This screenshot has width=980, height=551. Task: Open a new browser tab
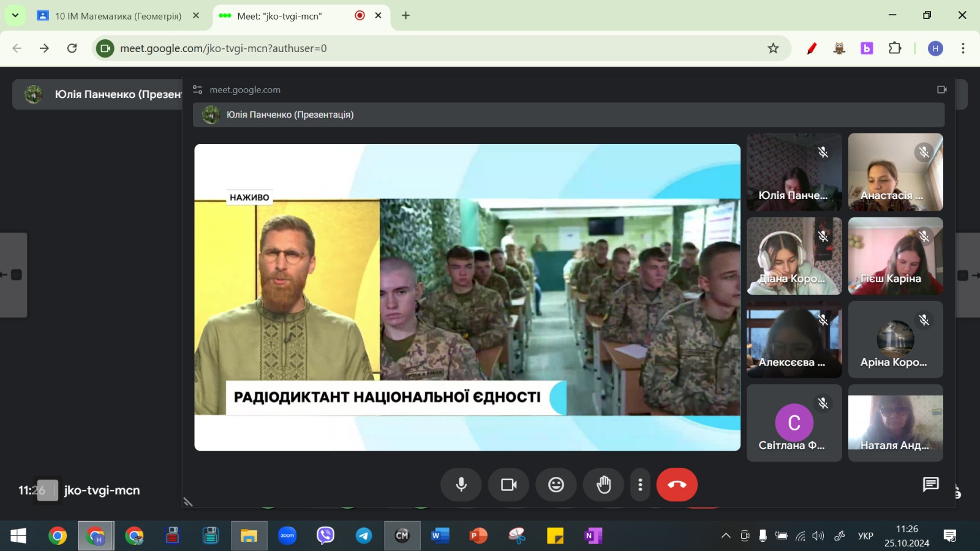405,16
